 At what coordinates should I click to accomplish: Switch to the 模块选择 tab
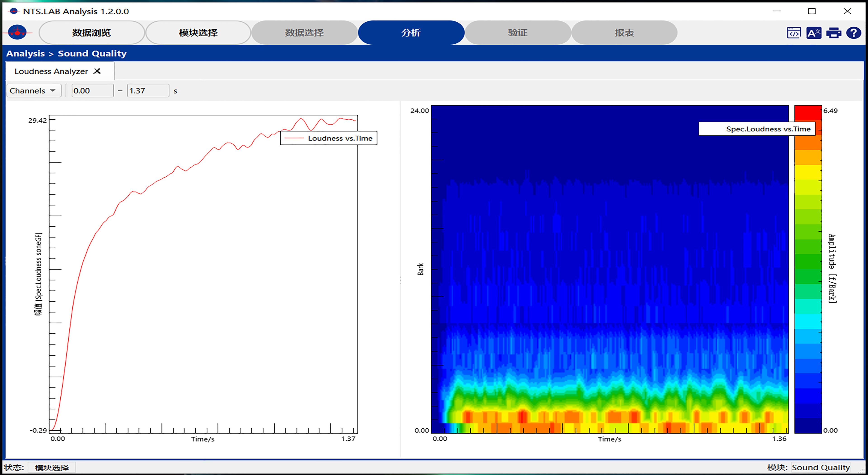pyautogui.click(x=198, y=33)
